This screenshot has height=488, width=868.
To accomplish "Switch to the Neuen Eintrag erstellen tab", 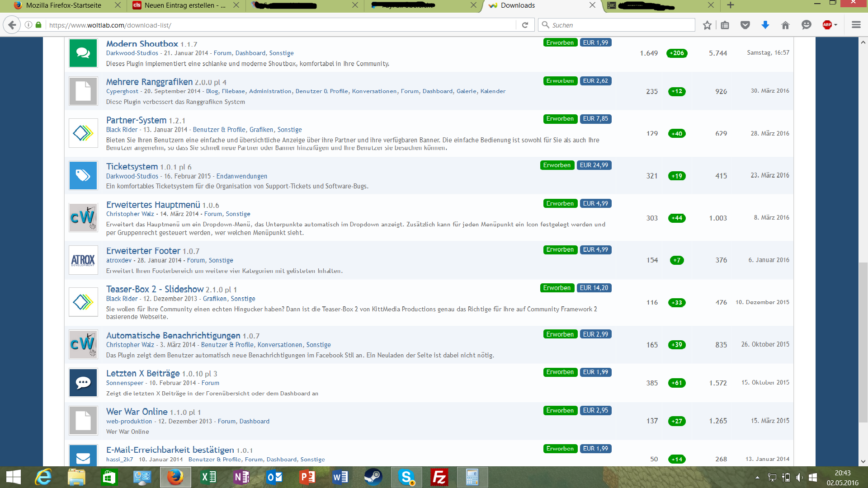I will [184, 5].
